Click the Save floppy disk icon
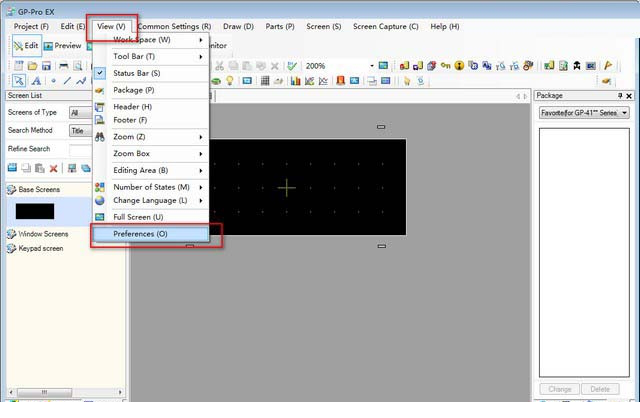Viewport: 640px width, 418px height. pos(47,66)
